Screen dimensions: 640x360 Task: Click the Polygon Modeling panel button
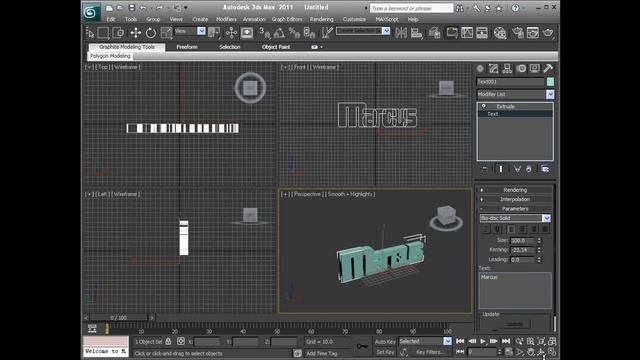coord(110,56)
